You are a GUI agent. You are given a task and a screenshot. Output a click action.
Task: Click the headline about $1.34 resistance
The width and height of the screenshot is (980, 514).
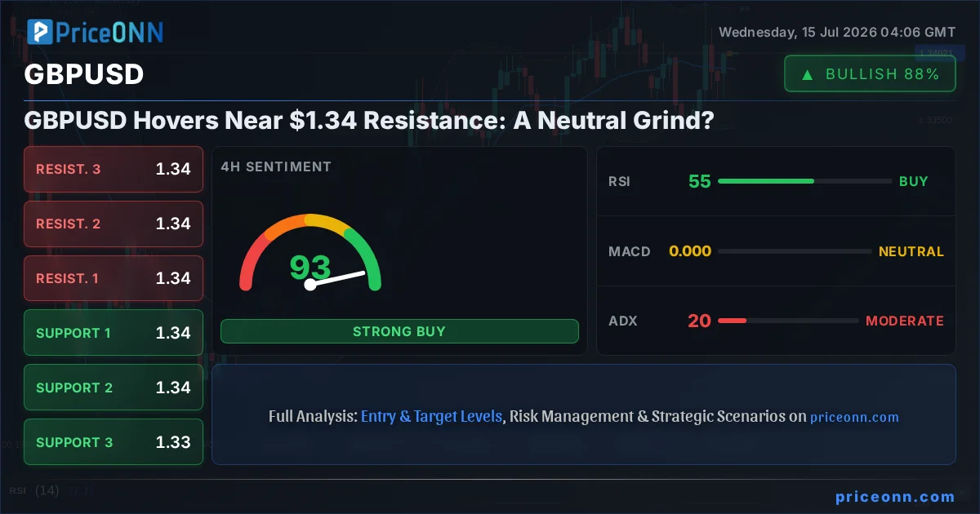369,121
